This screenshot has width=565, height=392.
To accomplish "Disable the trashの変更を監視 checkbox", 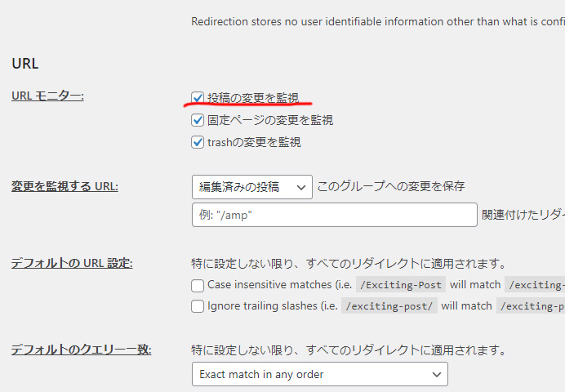I will tap(198, 142).
